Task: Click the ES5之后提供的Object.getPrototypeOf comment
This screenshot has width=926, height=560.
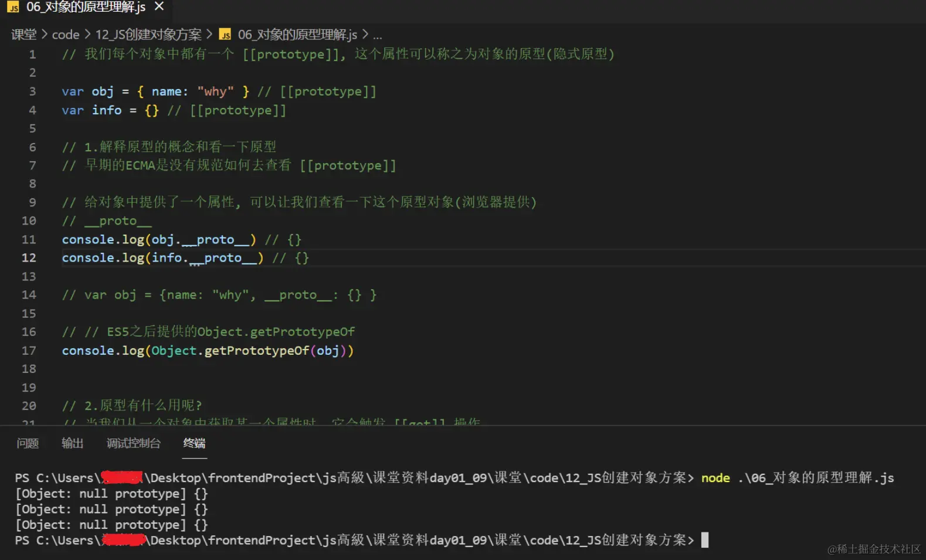Action: tap(208, 332)
